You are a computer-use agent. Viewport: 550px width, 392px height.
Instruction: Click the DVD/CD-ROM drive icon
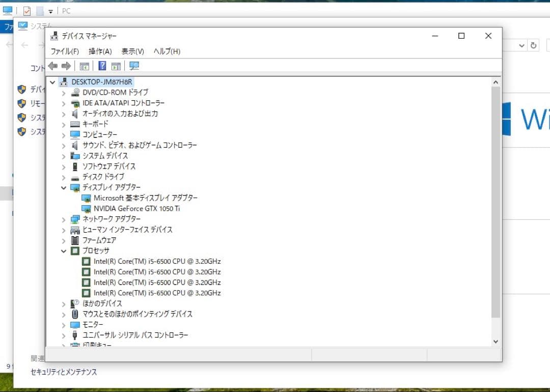75,92
